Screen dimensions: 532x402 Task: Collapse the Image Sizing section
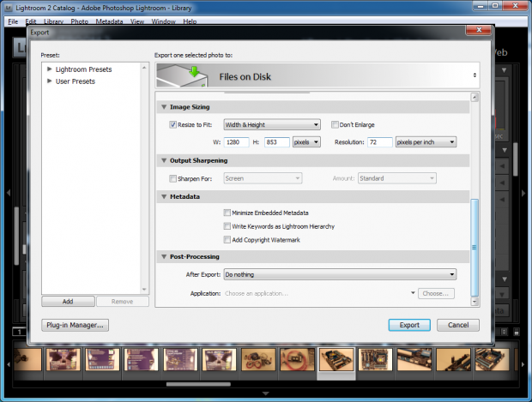(x=164, y=107)
